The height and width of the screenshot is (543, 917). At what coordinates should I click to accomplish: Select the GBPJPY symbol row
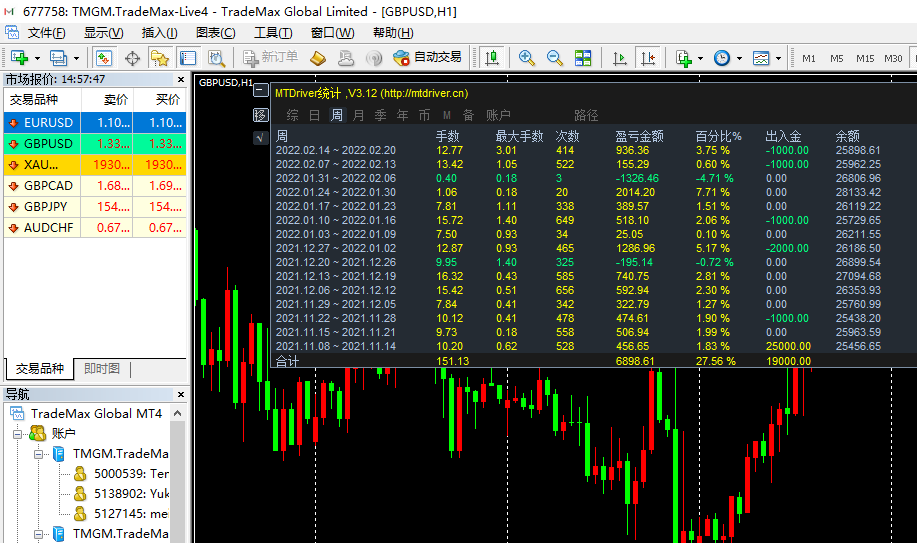(95, 207)
